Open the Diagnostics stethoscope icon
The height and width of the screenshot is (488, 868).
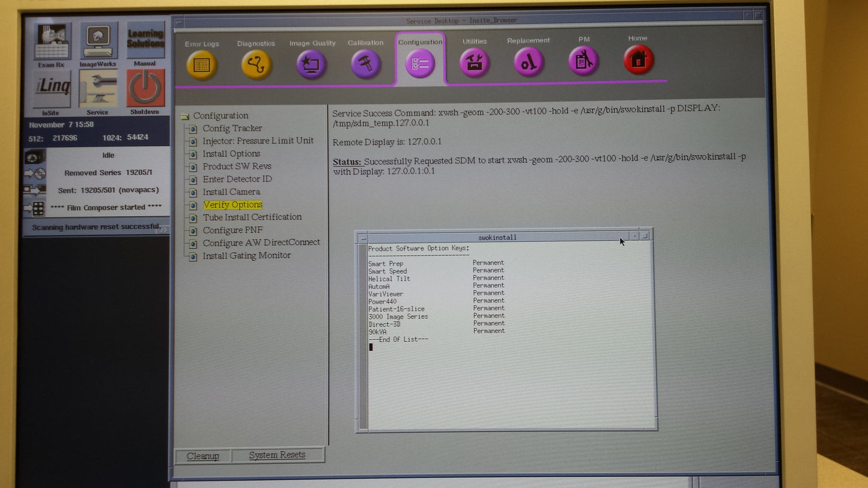point(256,64)
